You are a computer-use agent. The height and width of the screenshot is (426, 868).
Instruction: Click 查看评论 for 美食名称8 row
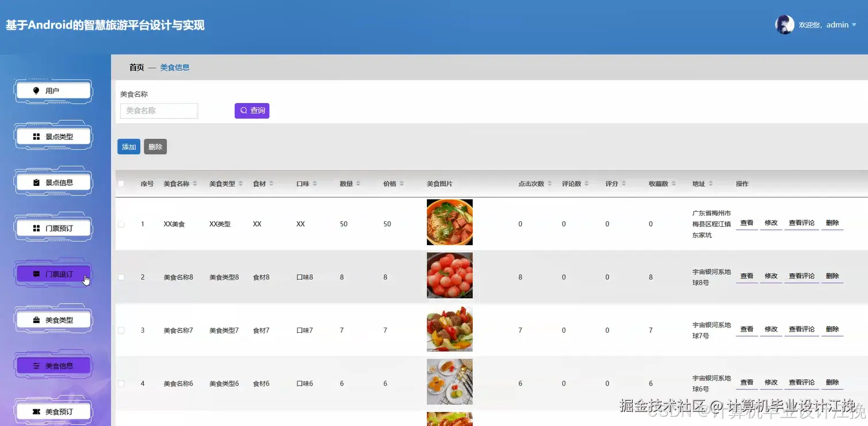(801, 276)
